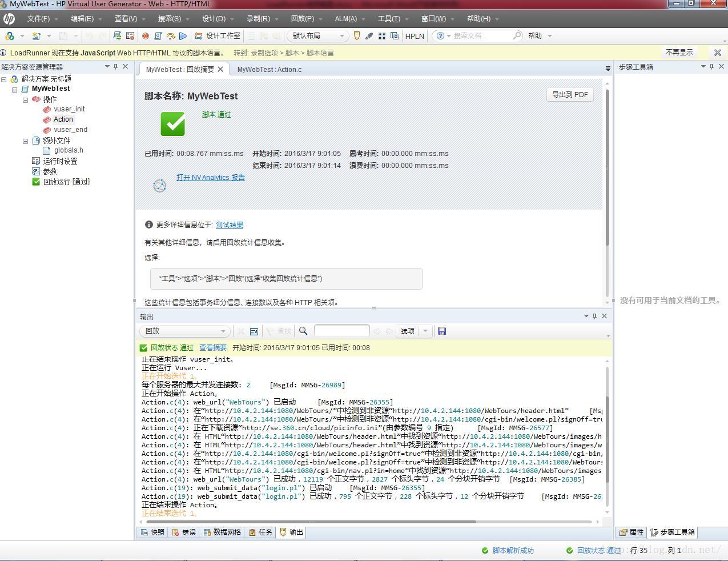
Task: Click the HPLN toolbar button
Action: pyautogui.click(x=415, y=36)
